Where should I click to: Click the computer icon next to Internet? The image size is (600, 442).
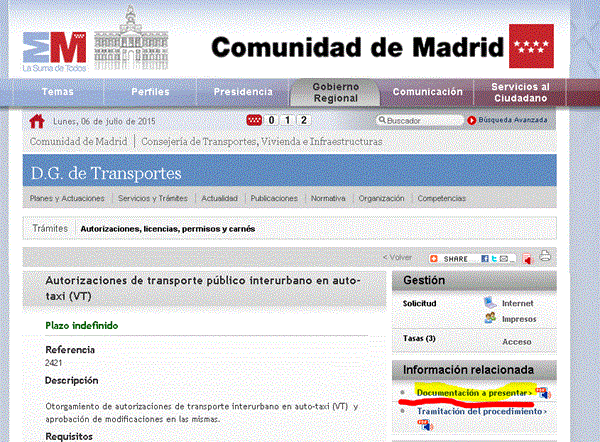pos(490,303)
